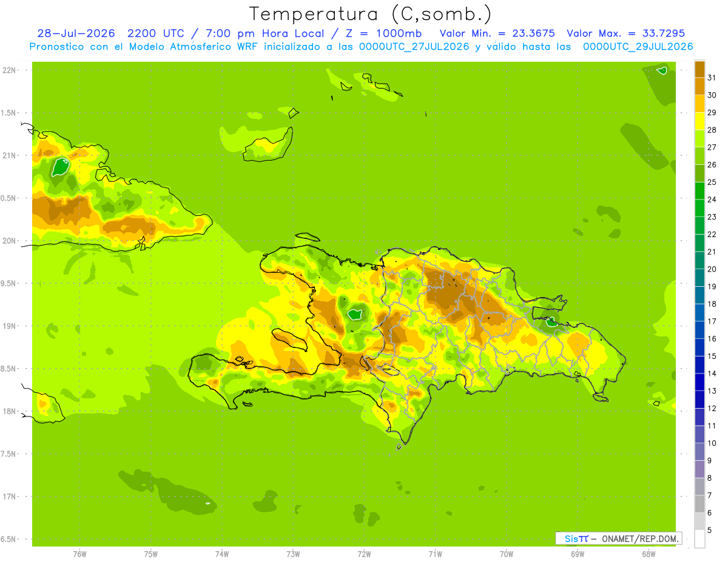This screenshot has width=728, height=562.
Task: Click '7:00 pm Hora Local' text
Action: 264,33
